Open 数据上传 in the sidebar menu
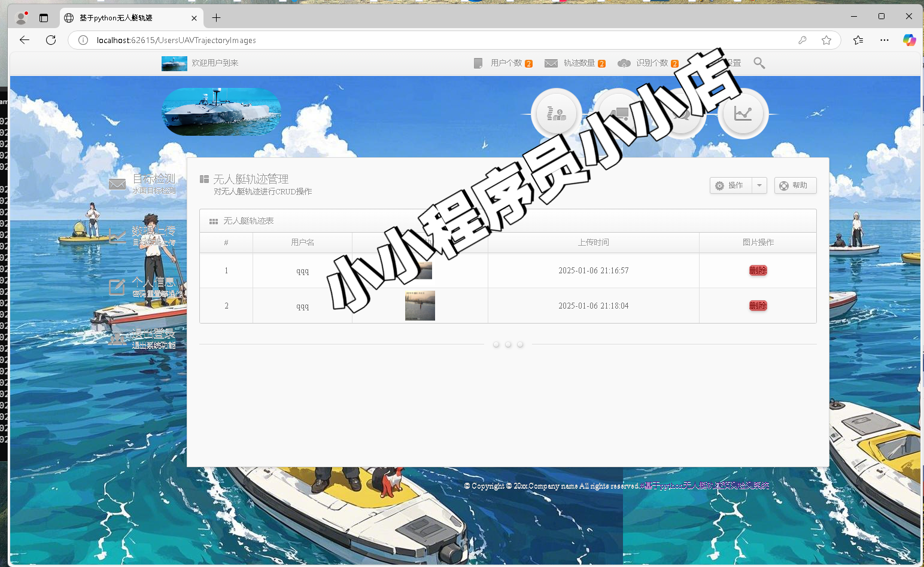The image size is (924, 567). click(154, 231)
